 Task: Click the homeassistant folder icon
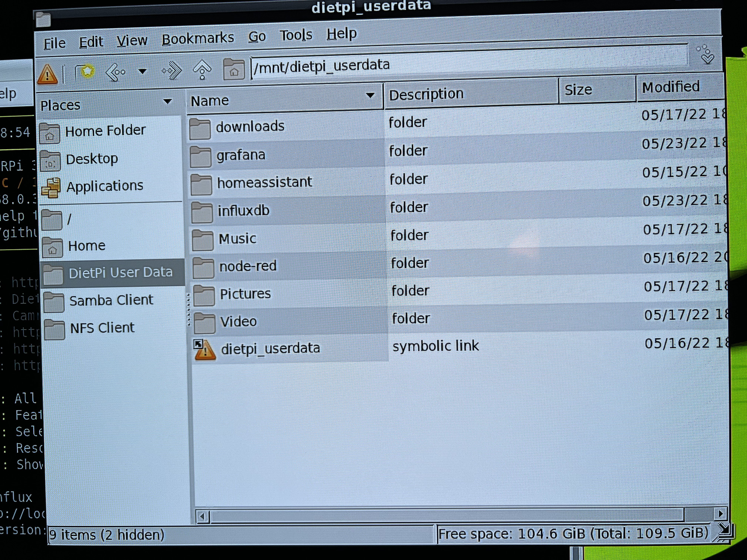[x=201, y=184]
